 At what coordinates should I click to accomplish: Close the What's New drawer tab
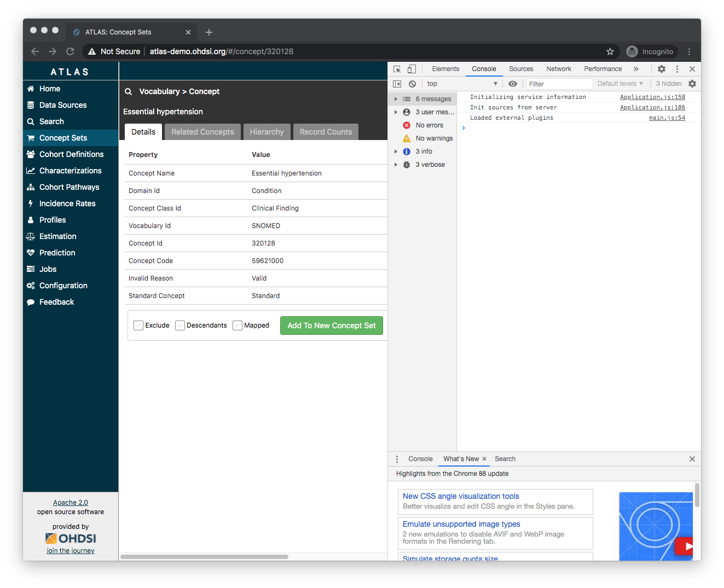click(484, 459)
